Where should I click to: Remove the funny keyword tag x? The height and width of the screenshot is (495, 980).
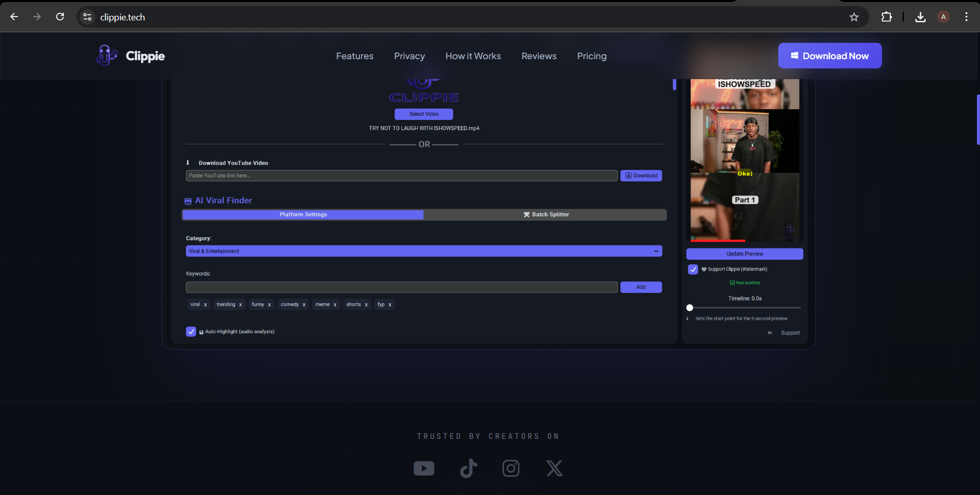269,305
